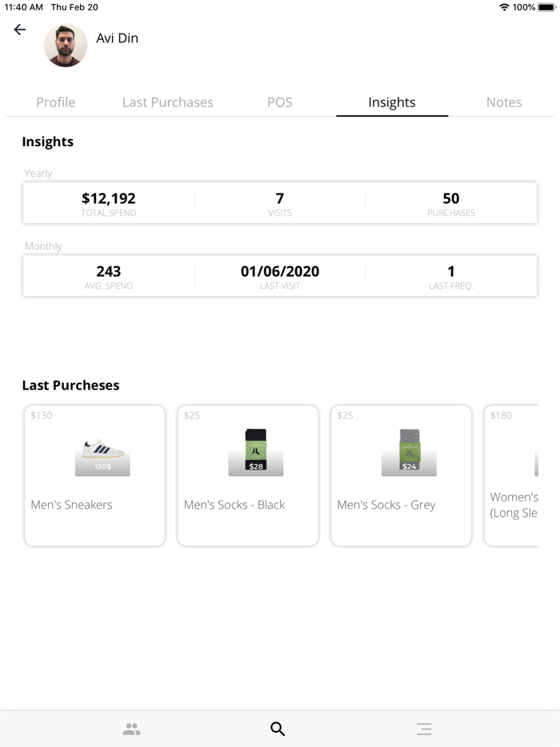Open the Last Purchases tab
The width and height of the screenshot is (560, 747).
point(167,102)
